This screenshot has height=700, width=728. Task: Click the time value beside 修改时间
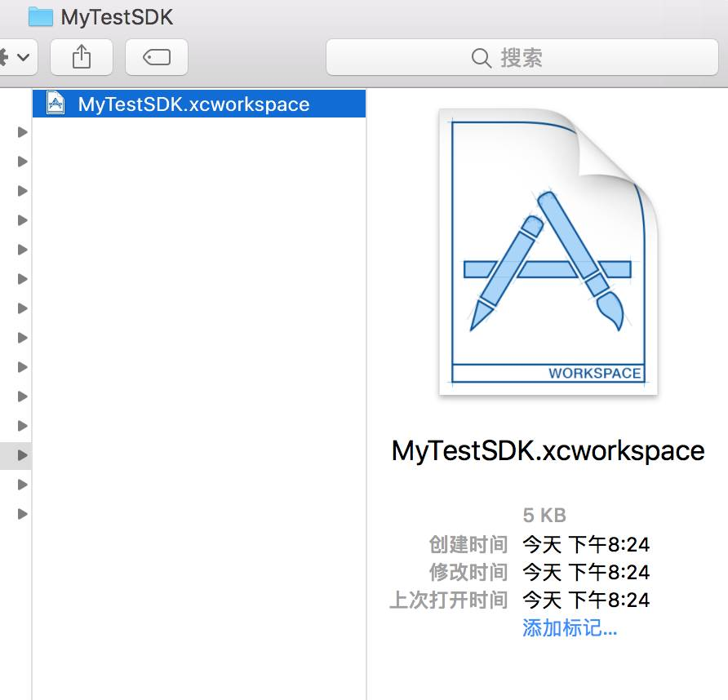(586, 573)
